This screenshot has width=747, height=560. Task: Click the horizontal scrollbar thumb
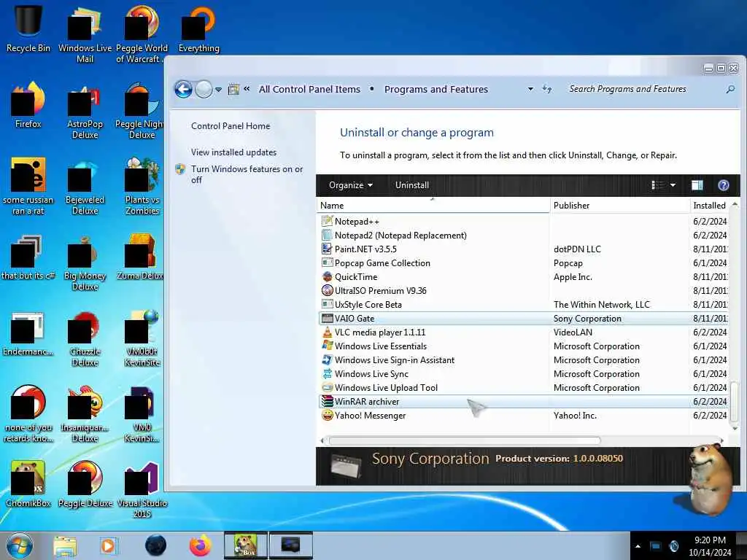465,440
